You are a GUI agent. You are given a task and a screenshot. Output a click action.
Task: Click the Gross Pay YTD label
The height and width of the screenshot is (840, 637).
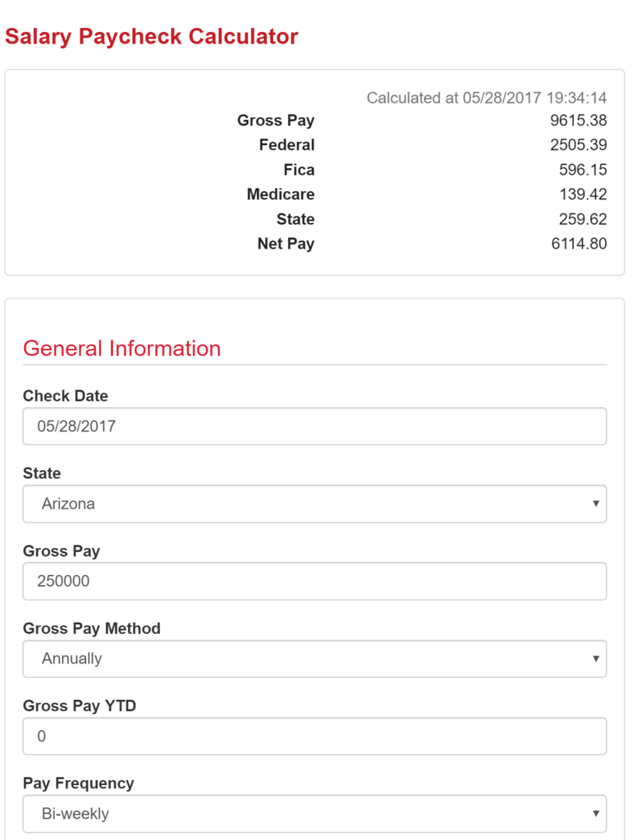click(80, 705)
